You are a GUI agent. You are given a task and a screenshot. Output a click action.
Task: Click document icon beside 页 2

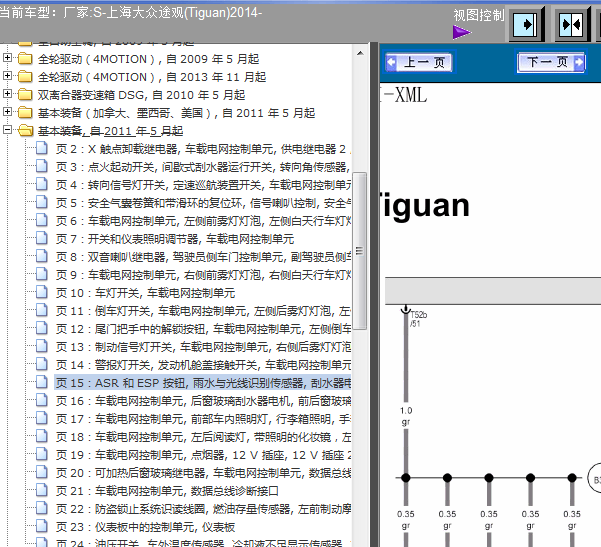[42, 148]
